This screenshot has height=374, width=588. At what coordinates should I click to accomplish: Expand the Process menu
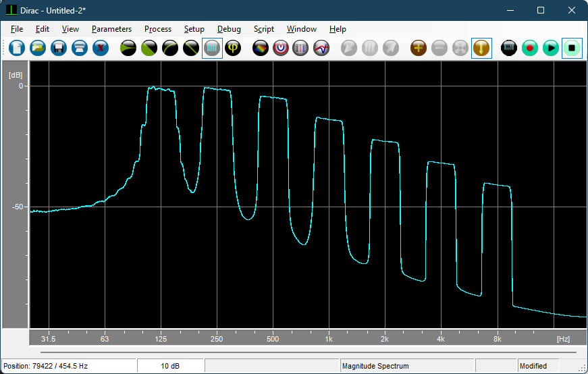(158, 29)
